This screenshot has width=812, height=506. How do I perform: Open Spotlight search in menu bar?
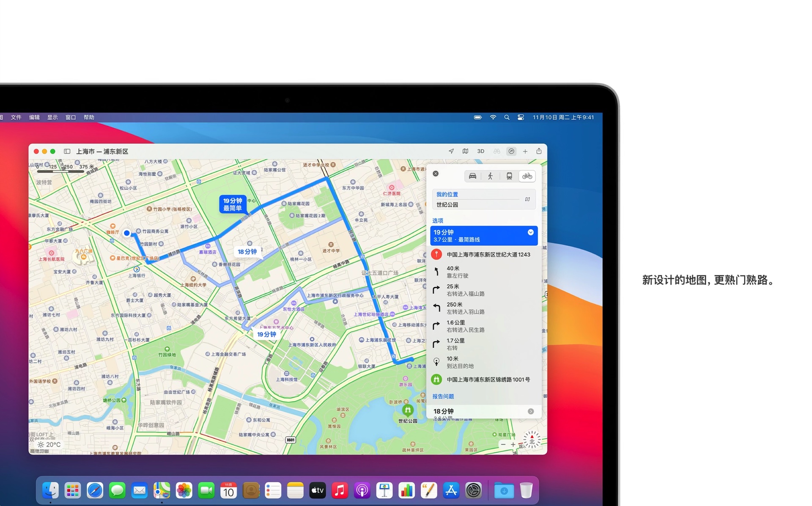coord(507,118)
